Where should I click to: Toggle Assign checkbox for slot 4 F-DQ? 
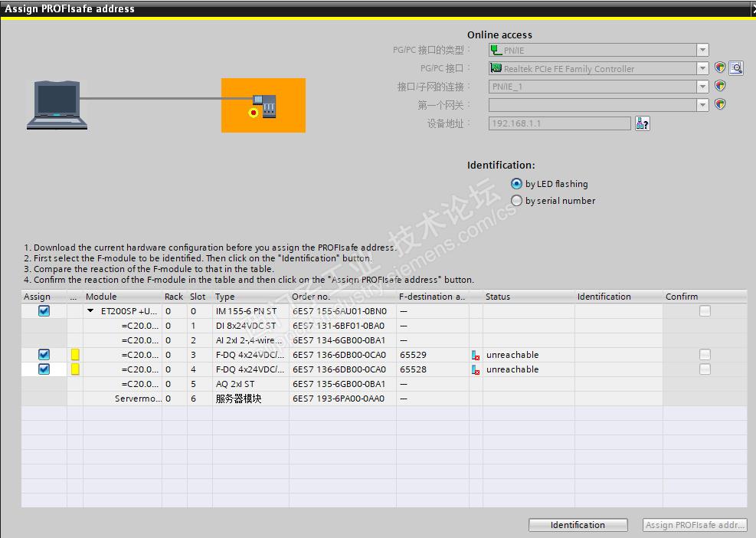[x=44, y=369]
